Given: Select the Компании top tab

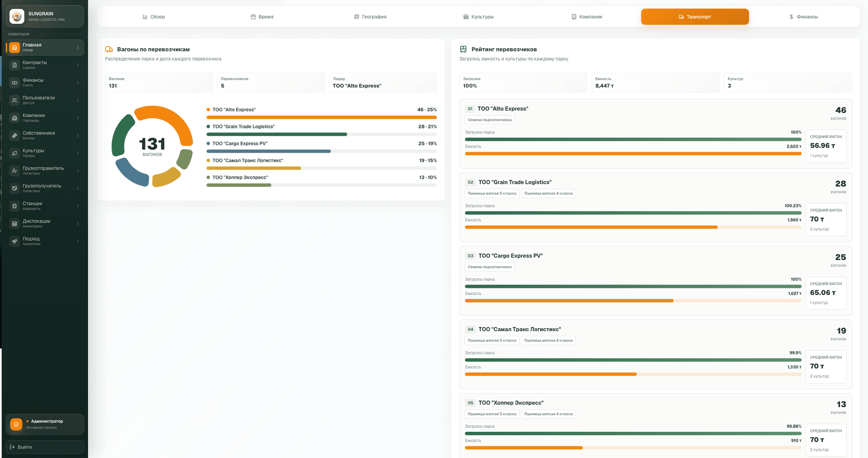Looking at the screenshot, I should (587, 17).
